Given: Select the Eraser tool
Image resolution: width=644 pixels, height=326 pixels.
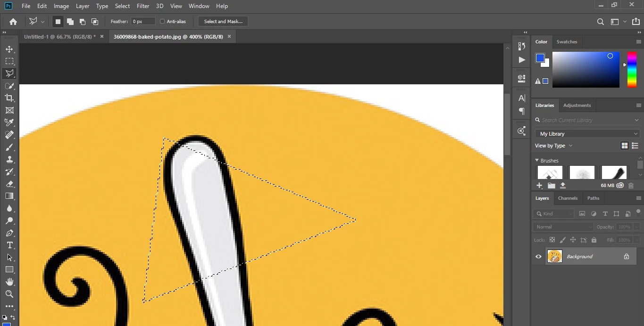Looking at the screenshot, I should pos(9,184).
